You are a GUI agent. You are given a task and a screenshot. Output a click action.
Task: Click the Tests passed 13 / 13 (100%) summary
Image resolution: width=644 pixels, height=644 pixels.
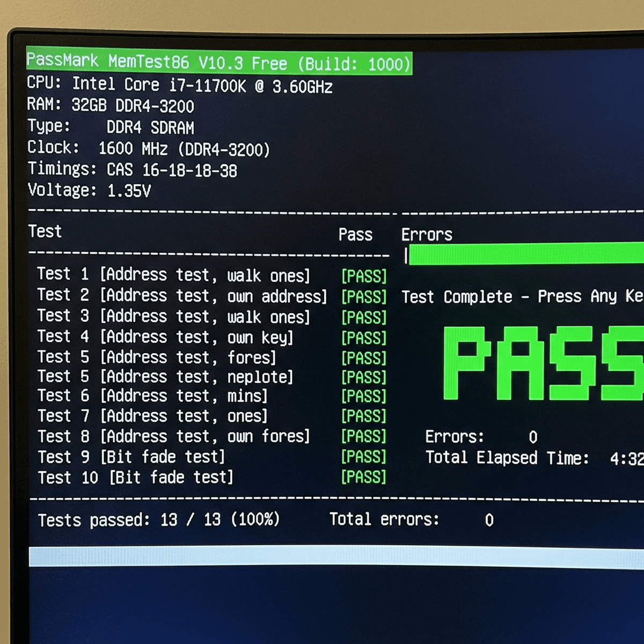click(159, 519)
